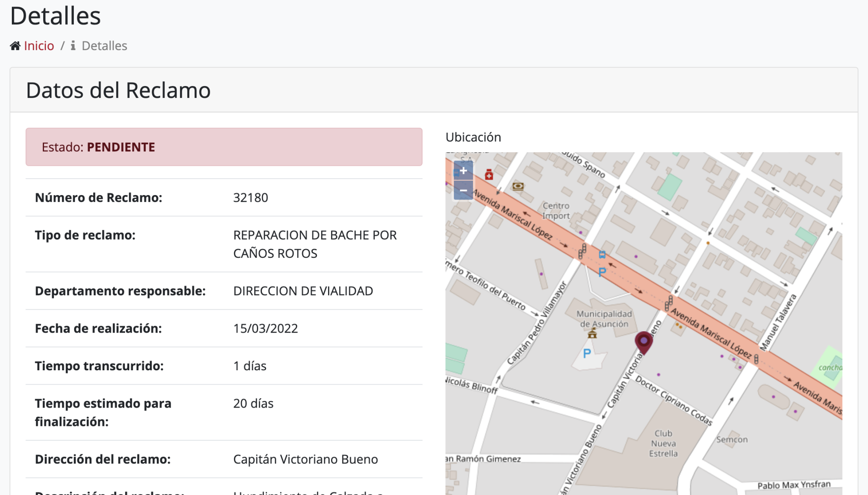Screen dimensions: 868x495
Task: Open the Inicio breadcrumb link
Action: click(39, 46)
